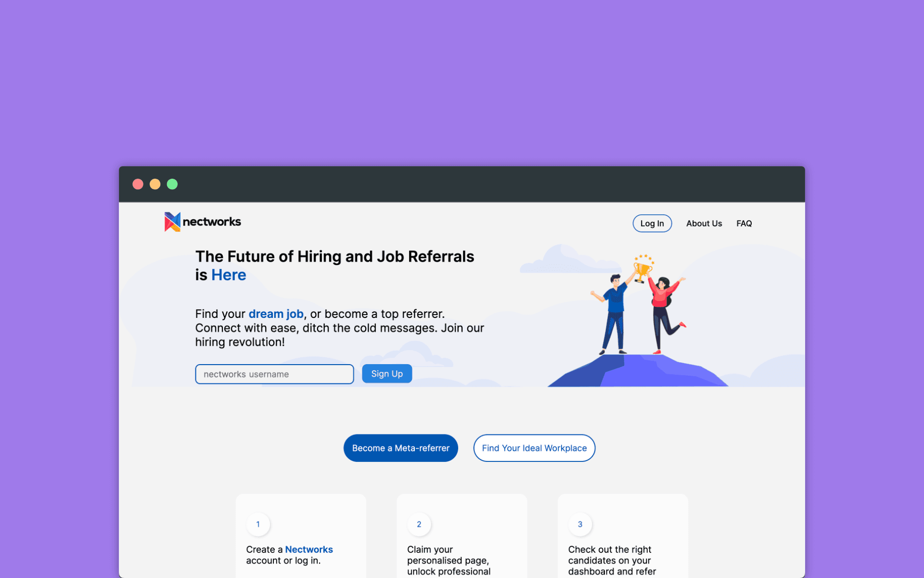The width and height of the screenshot is (924, 578).
Task: Select Find Your Ideal Workplace button
Action: tap(534, 448)
